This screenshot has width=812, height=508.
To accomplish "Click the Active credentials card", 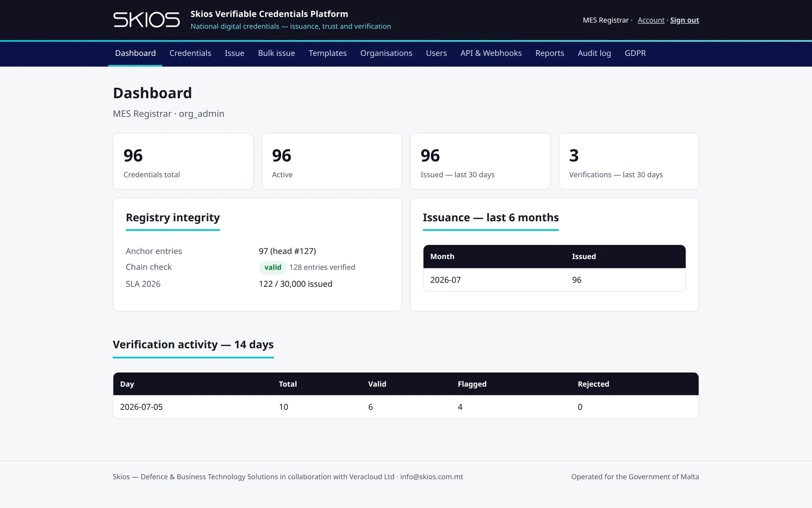I will tap(332, 161).
